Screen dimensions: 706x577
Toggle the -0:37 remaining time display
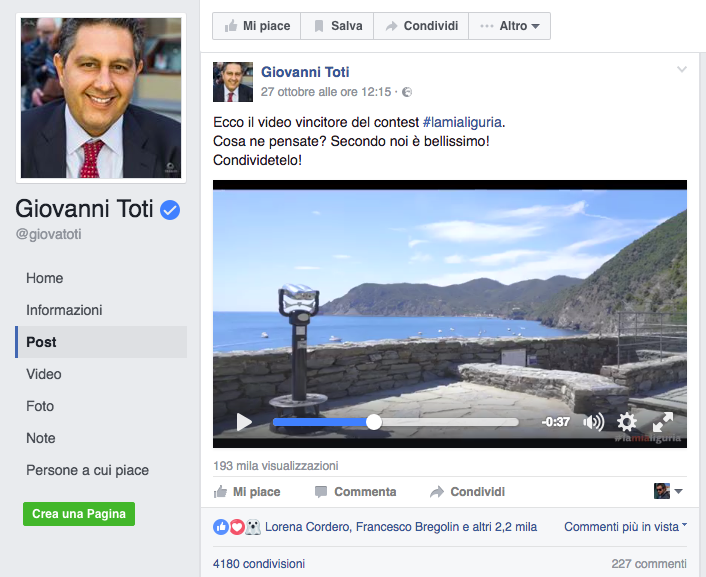coord(556,422)
